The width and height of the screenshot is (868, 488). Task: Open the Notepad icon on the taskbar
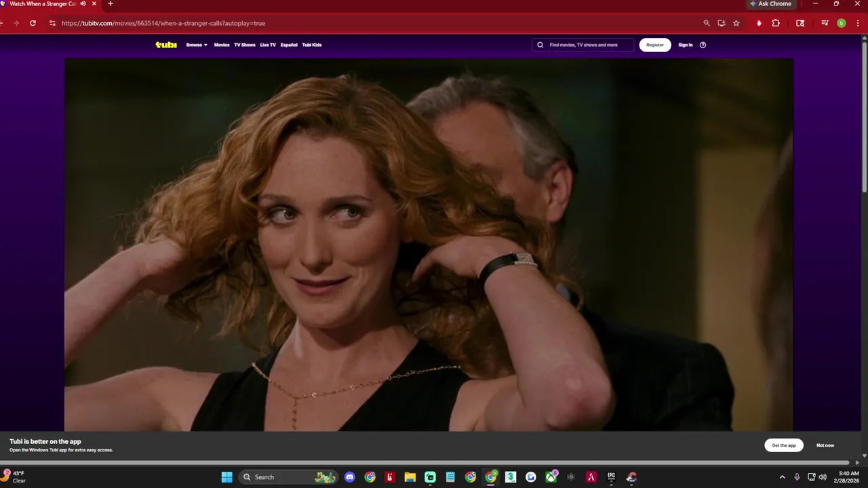point(450,477)
